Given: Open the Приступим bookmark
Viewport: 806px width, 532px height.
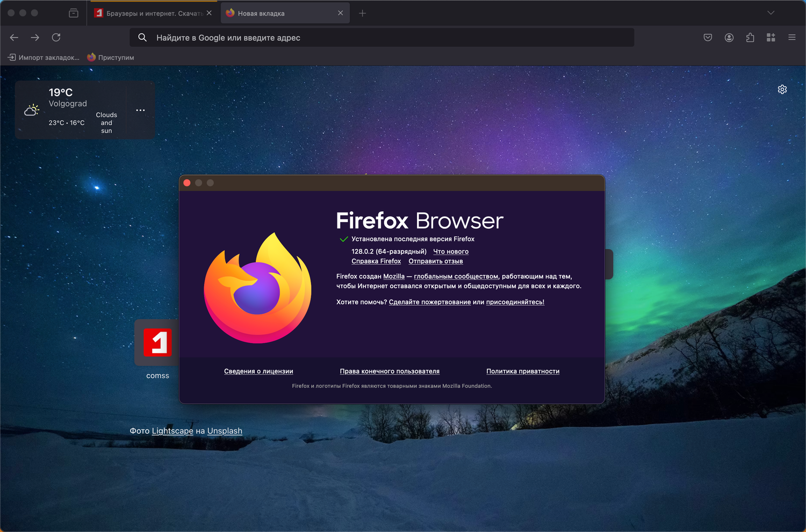Looking at the screenshot, I should 111,57.
